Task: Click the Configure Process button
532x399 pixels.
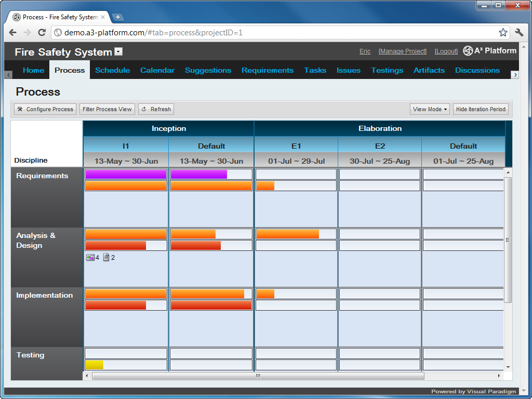Action: pyautogui.click(x=45, y=109)
